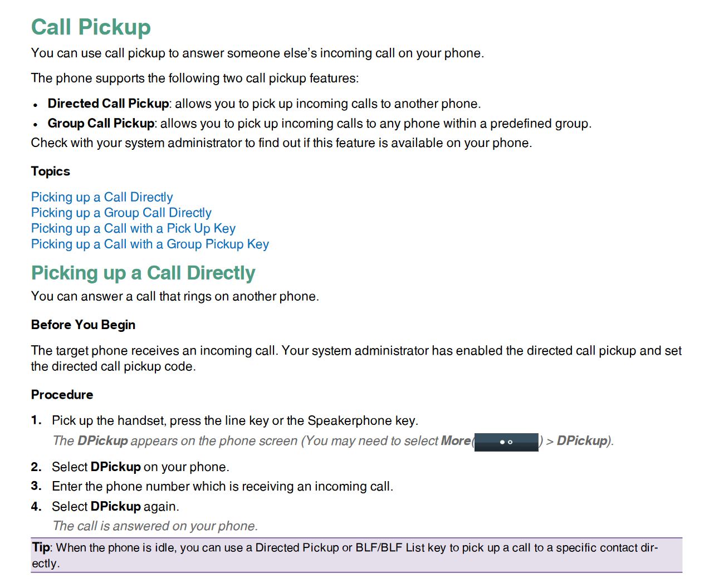The height and width of the screenshot is (588, 709).
Task: Open the Picking up a Group Call Directly link
Action: point(121,213)
